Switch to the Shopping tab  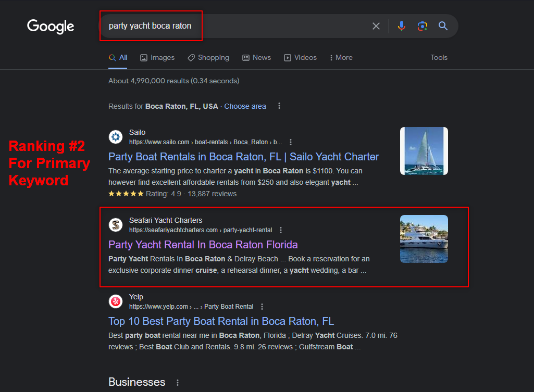click(208, 58)
